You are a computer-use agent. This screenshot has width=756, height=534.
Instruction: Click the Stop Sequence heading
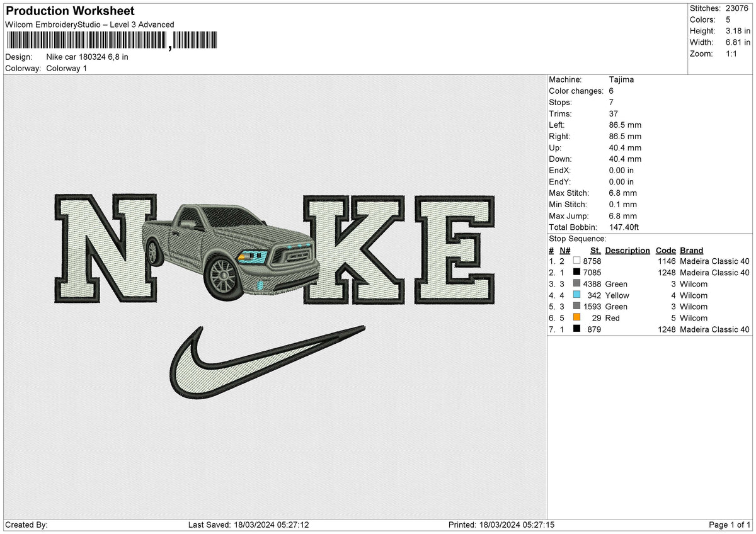[x=578, y=239]
